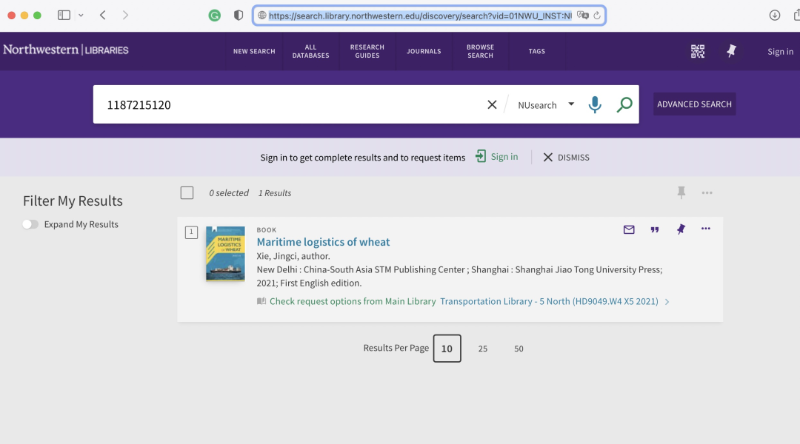Image resolution: width=800 pixels, height=444 pixels.
Task: Open NUsearch scope dropdown
Action: click(546, 105)
